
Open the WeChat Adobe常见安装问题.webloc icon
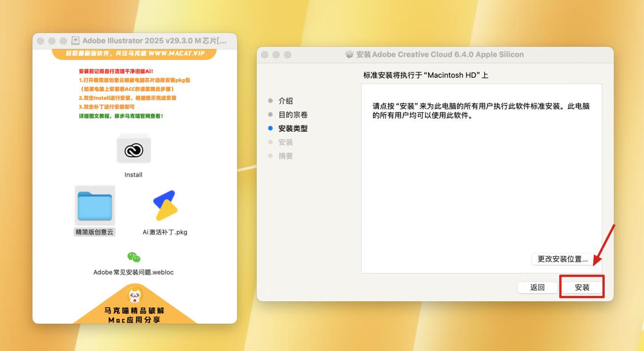click(x=134, y=257)
